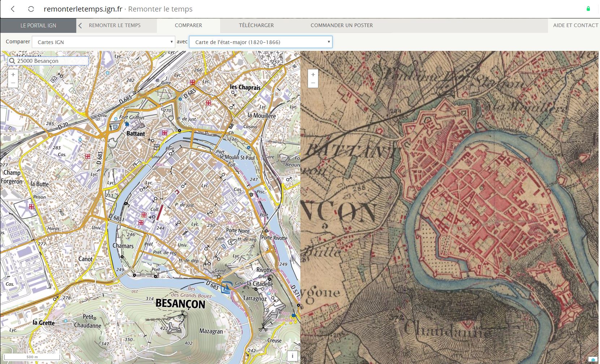Click the blue icon at the bottom-right map corner
Screen dimensions: 600x364
(x=593, y=360)
